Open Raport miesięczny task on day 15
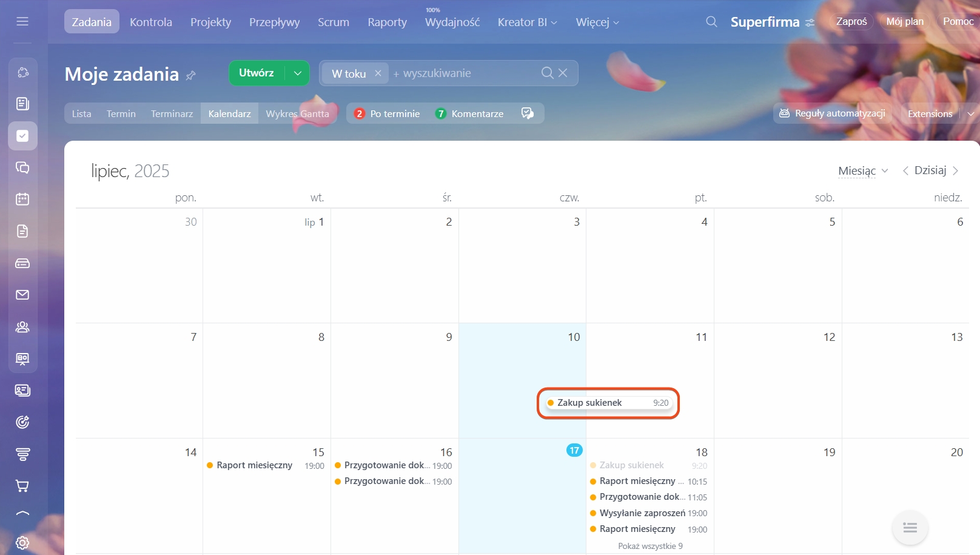Screen dimensions: 980x555 pyautogui.click(x=266, y=465)
